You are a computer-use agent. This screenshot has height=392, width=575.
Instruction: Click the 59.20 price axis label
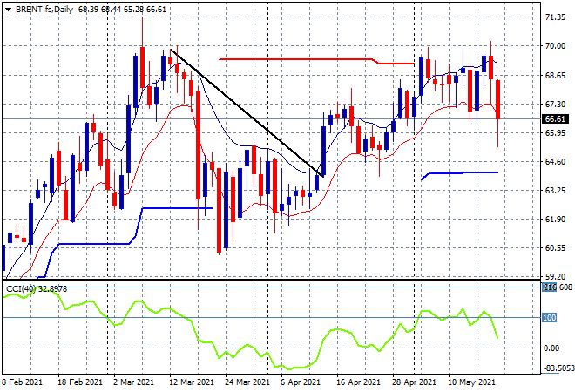pyautogui.click(x=555, y=276)
